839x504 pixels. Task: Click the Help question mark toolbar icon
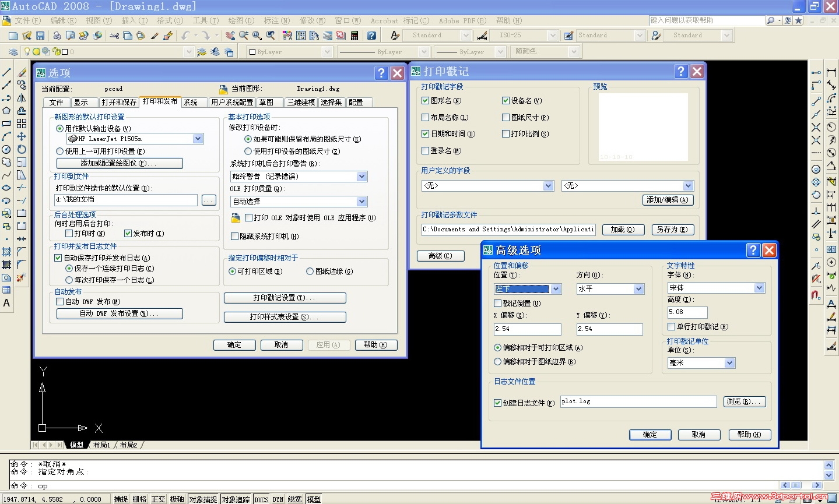point(371,36)
